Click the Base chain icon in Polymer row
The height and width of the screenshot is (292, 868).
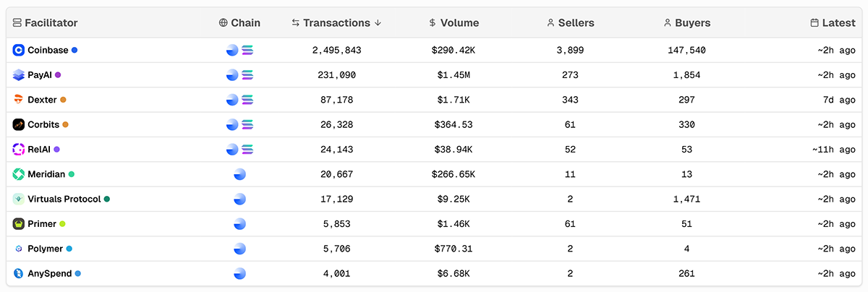point(239,249)
